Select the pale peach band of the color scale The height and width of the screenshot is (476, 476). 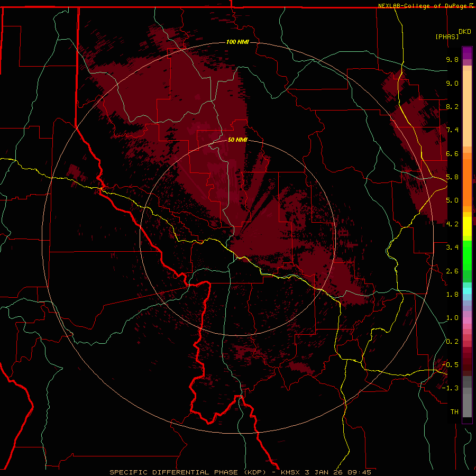click(x=467, y=108)
